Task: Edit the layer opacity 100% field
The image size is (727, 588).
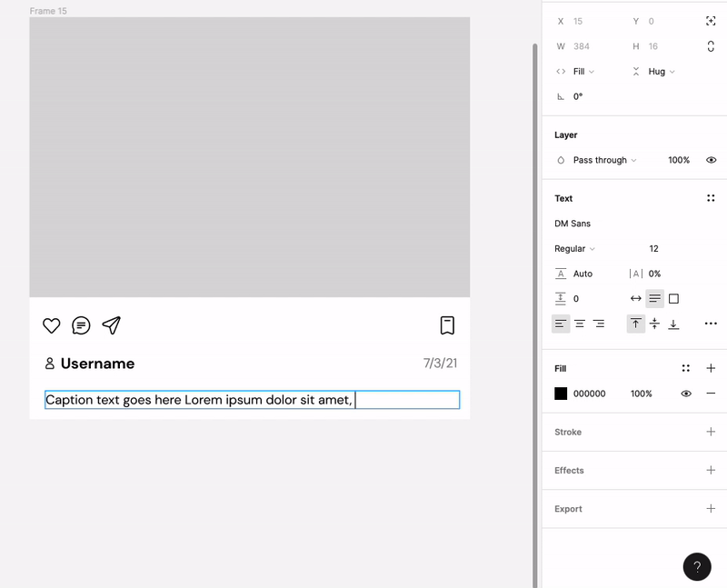Action: point(679,160)
